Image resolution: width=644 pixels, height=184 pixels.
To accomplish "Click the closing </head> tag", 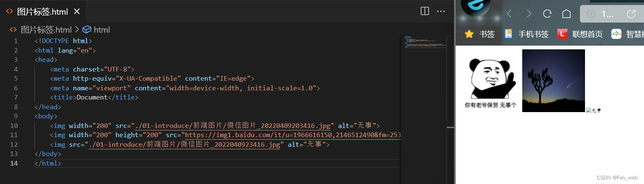I will pos(48,107).
